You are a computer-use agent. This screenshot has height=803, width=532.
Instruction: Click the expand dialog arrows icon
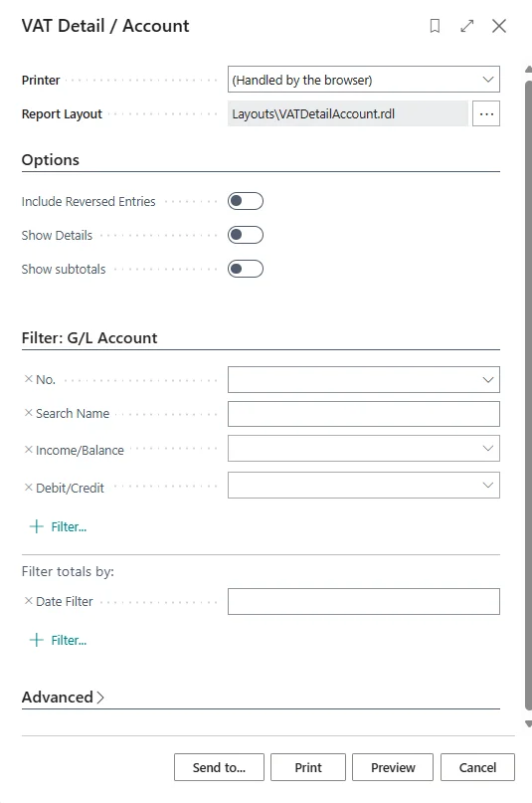click(x=467, y=26)
